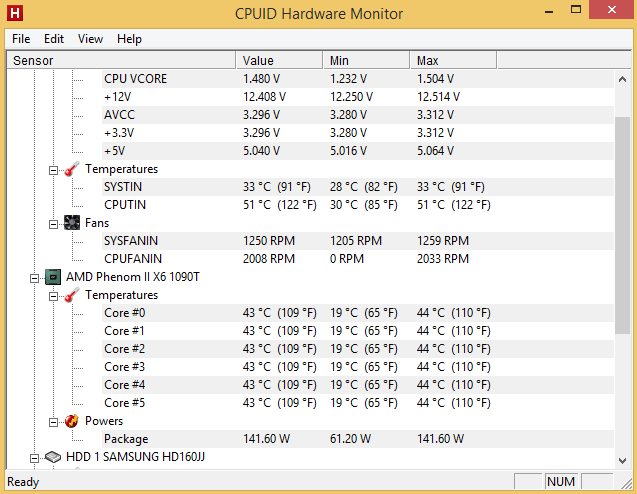
Task: Click the Min column header
Action: [366, 61]
